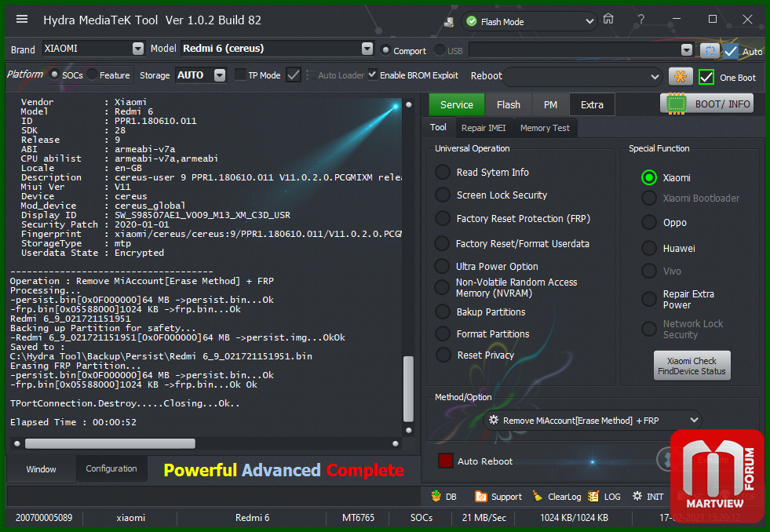
Task: Open the Repair IMEI tab
Action: (484, 128)
